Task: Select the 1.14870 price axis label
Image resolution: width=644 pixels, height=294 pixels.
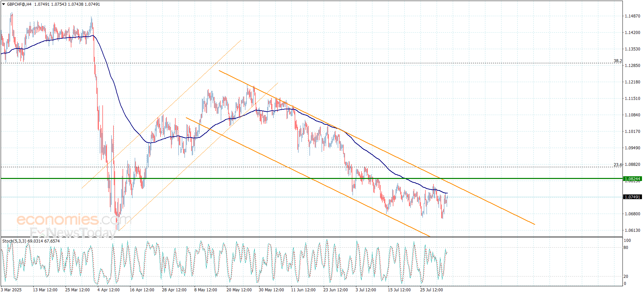Action: [632, 16]
